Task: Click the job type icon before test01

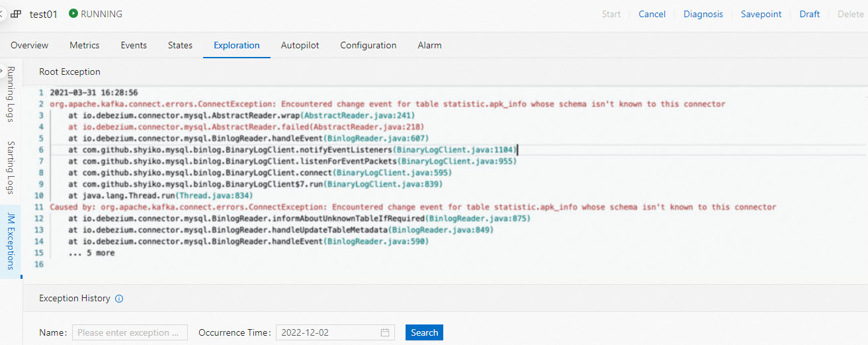Action: pyautogui.click(x=16, y=14)
